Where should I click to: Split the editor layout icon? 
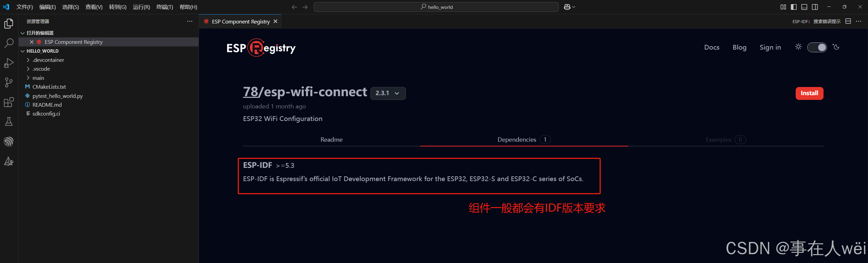click(848, 21)
